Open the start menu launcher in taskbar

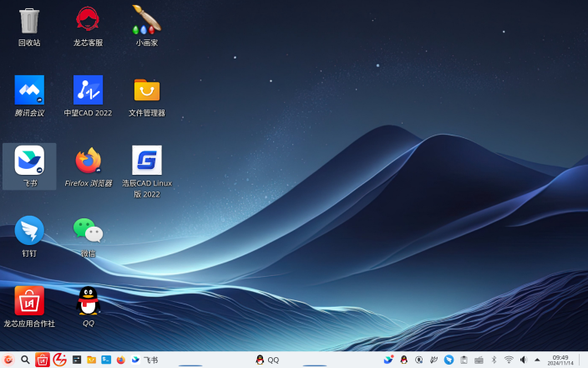8,360
